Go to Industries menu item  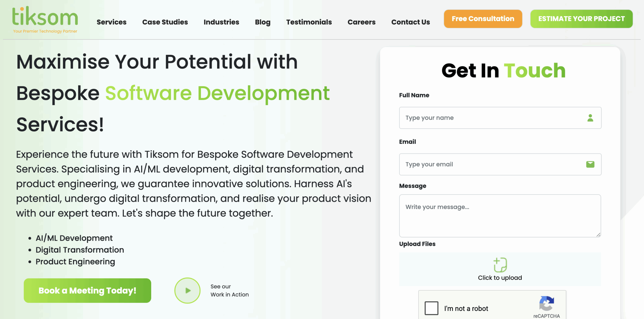221,22
